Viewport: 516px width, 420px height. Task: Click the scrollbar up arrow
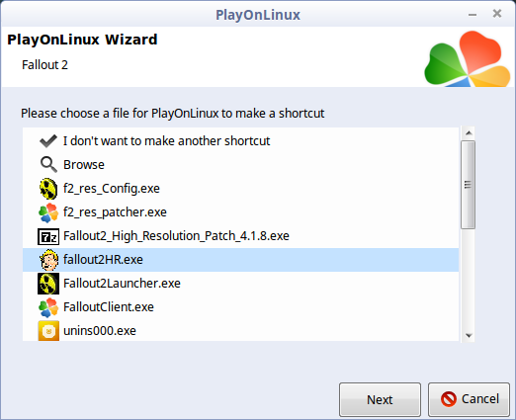point(469,133)
